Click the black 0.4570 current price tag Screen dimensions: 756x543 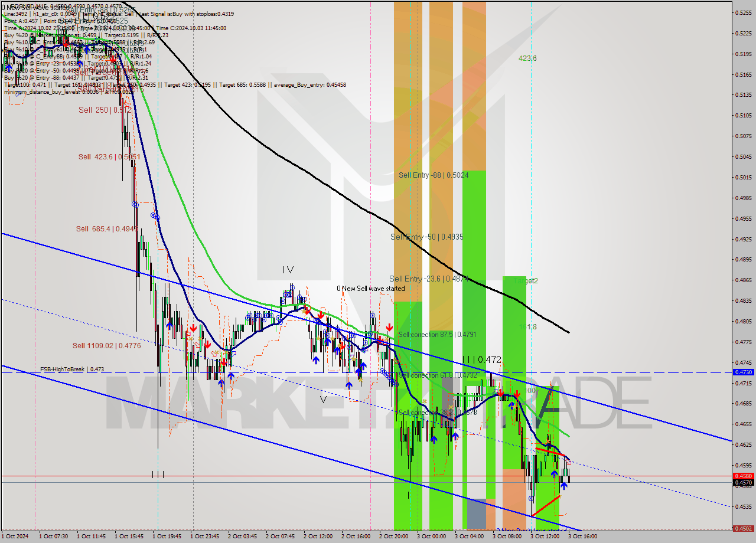pyautogui.click(x=743, y=482)
